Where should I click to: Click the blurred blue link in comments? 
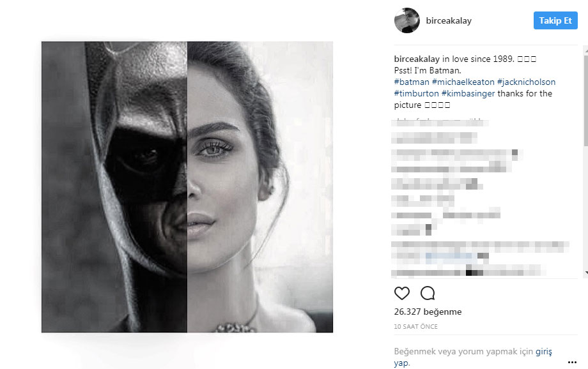pyautogui.click(x=451, y=256)
